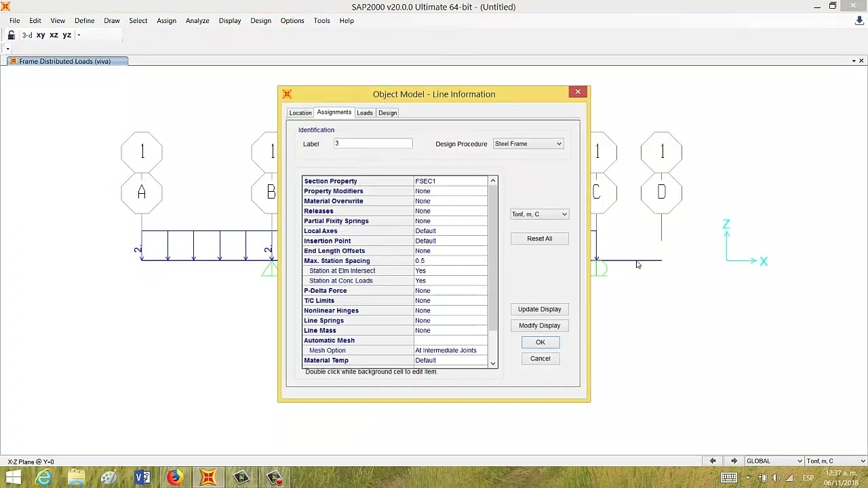Open the Assign menu
Image resolution: width=868 pixels, height=488 pixels.
pyautogui.click(x=166, y=20)
